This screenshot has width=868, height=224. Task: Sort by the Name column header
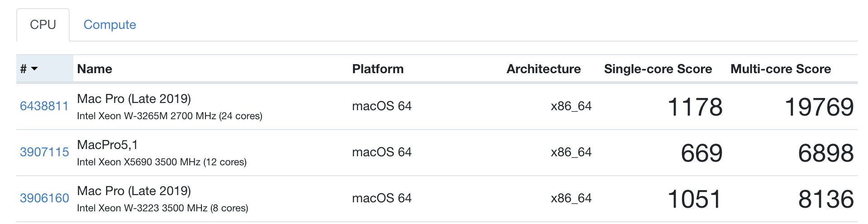pos(95,69)
